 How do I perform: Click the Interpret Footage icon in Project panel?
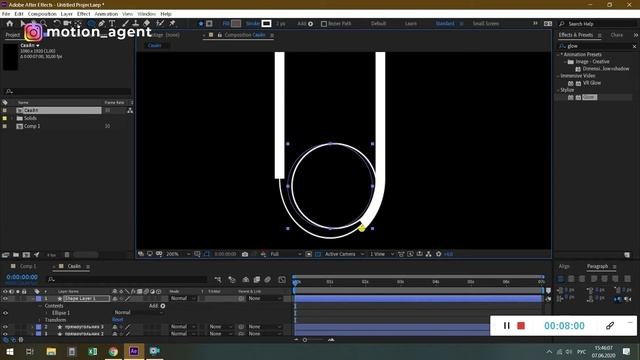point(5,255)
